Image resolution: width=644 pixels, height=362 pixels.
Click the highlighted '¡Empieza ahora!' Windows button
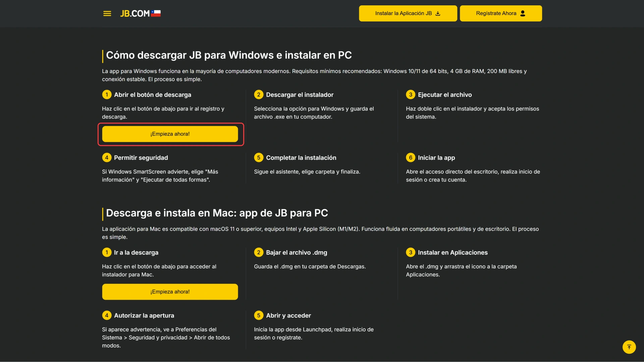click(x=170, y=134)
